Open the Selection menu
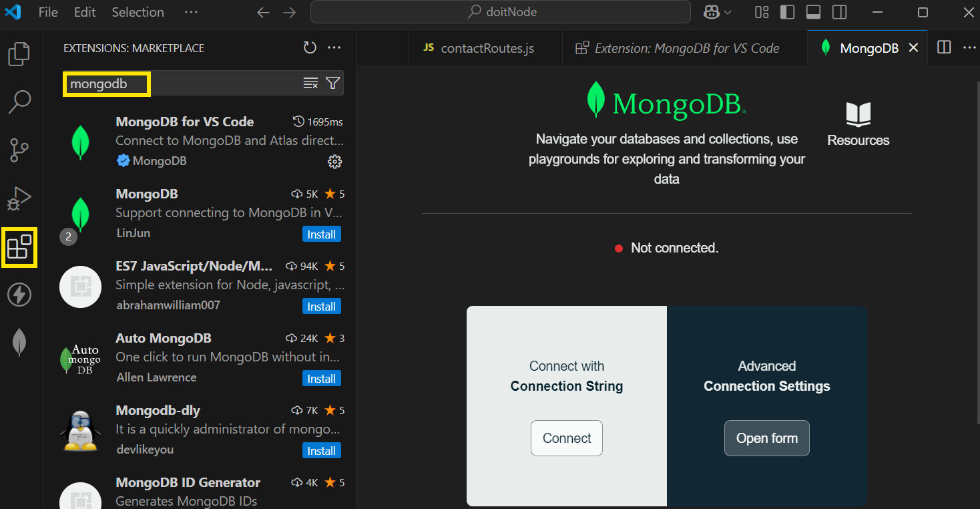This screenshot has width=980, height=509. (x=138, y=12)
